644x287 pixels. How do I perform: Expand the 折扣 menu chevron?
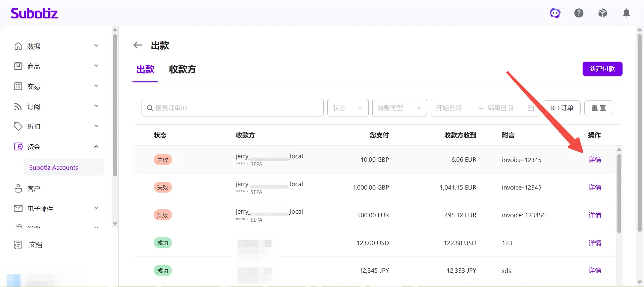click(x=96, y=126)
